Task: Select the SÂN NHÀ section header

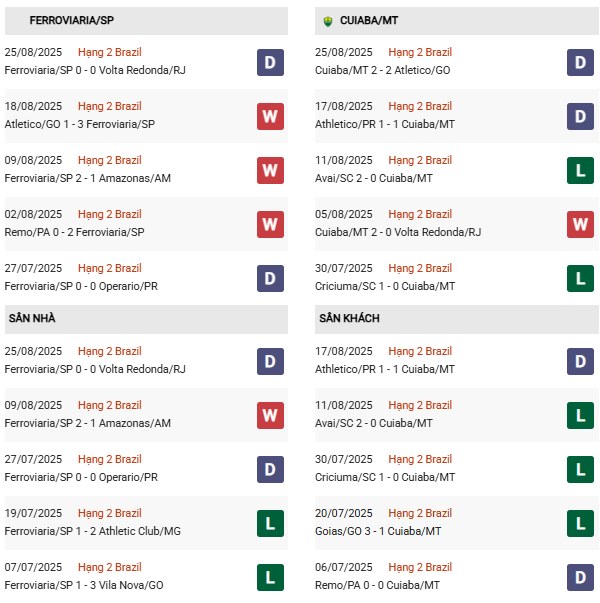Action: [x=34, y=318]
